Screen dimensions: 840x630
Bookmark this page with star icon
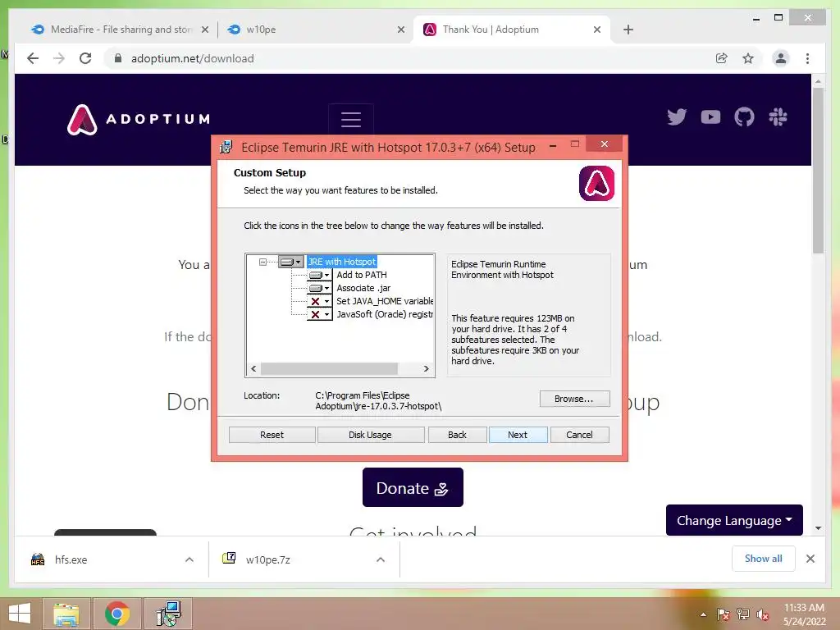[748, 58]
